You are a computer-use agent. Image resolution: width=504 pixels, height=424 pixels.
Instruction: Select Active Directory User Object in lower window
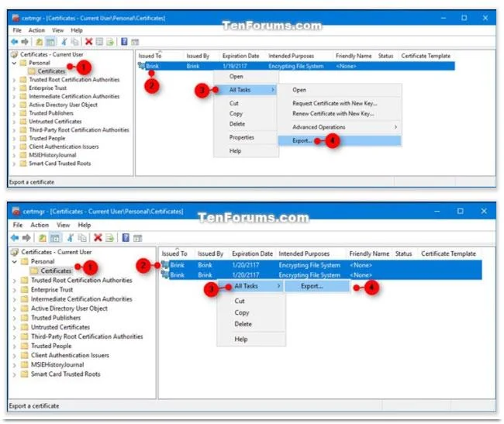point(69,309)
